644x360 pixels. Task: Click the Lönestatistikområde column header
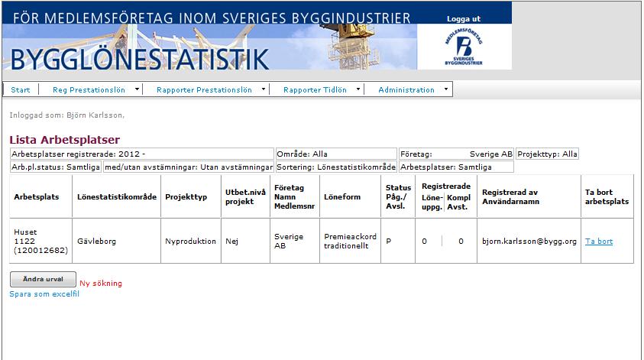pos(117,196)
